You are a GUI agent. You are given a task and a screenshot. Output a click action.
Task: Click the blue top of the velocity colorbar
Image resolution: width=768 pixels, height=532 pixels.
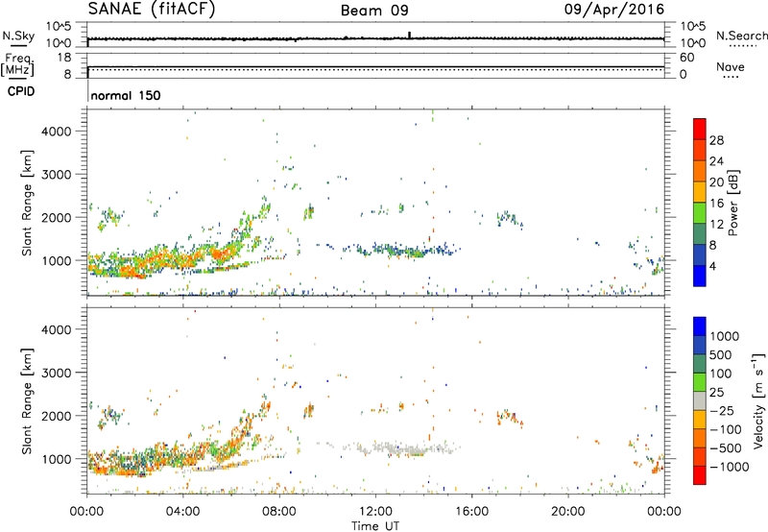tap(700, 326)
